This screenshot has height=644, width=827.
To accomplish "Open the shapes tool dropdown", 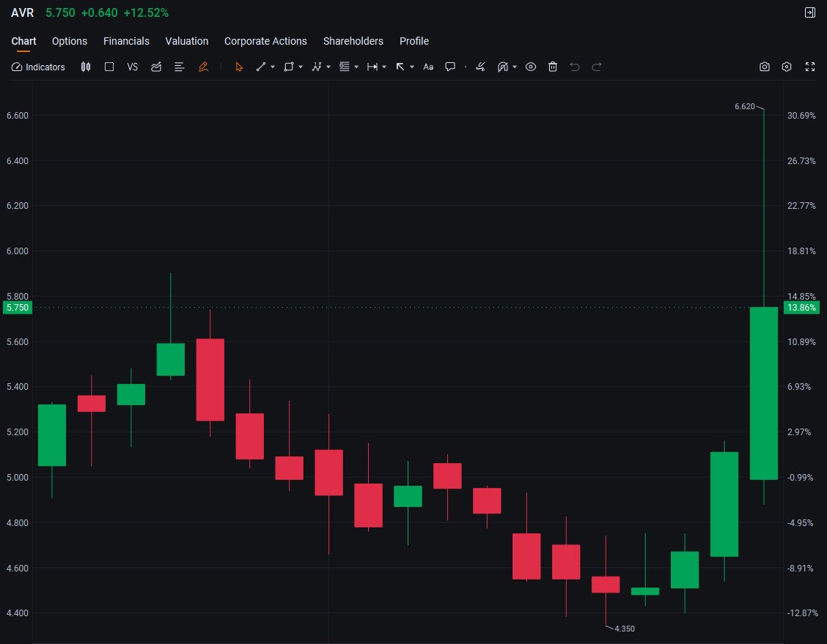I will (x=299, y=67).
